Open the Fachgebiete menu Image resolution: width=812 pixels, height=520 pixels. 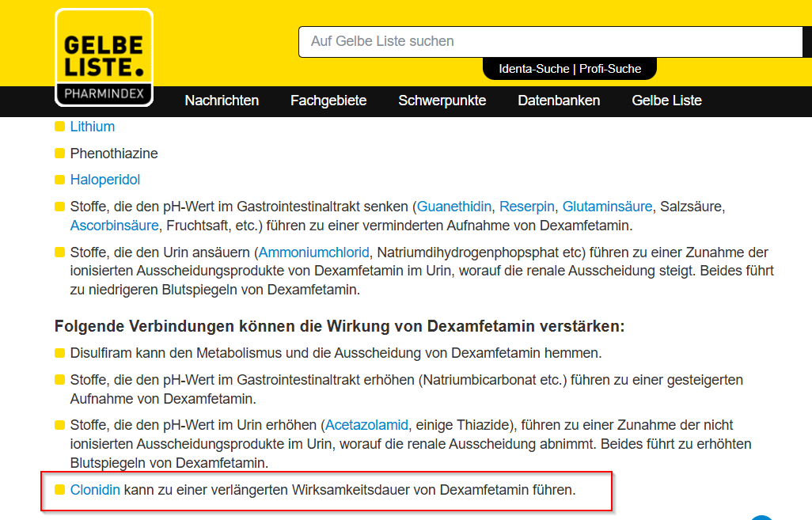click(x=328, y=101)
